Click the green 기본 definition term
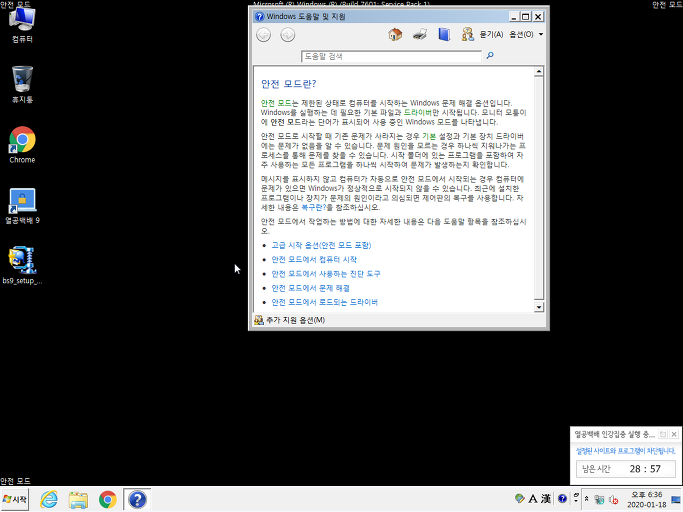The height and width of the screenshot is (512, 683). pyautogui.click(x=429, y=136)
